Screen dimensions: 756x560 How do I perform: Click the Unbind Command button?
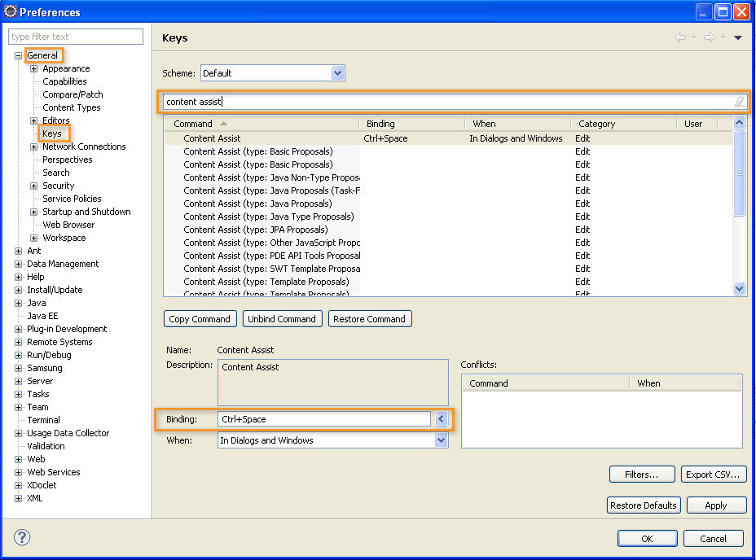click(x=282, y=319)
